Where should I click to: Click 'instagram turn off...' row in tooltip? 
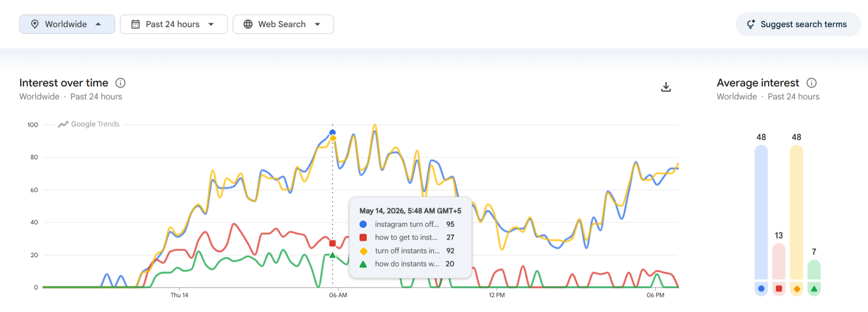coord(407,224)
